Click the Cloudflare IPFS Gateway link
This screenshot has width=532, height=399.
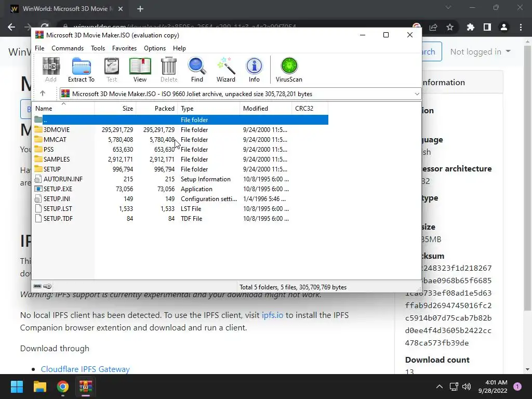[85, 369]
